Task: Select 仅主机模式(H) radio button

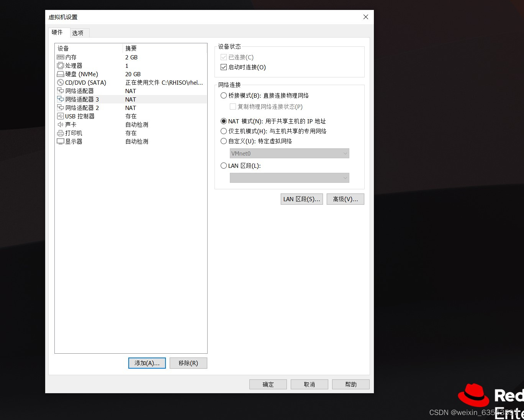Action: pyautogui.click(x=224, y=131)
